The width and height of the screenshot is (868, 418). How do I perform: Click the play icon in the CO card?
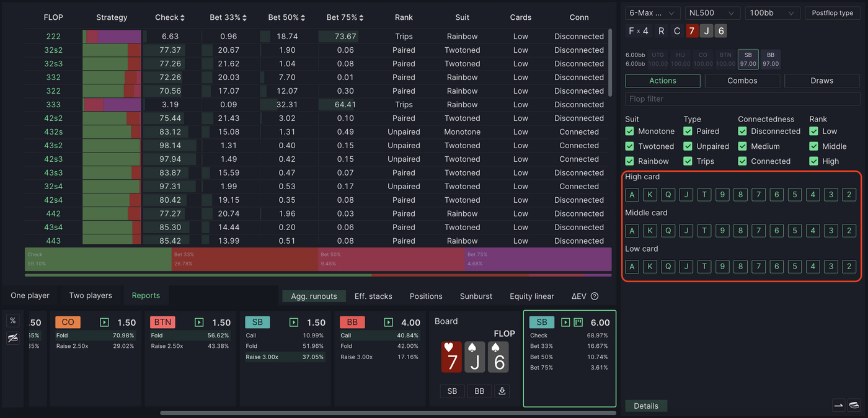[104, 322]
